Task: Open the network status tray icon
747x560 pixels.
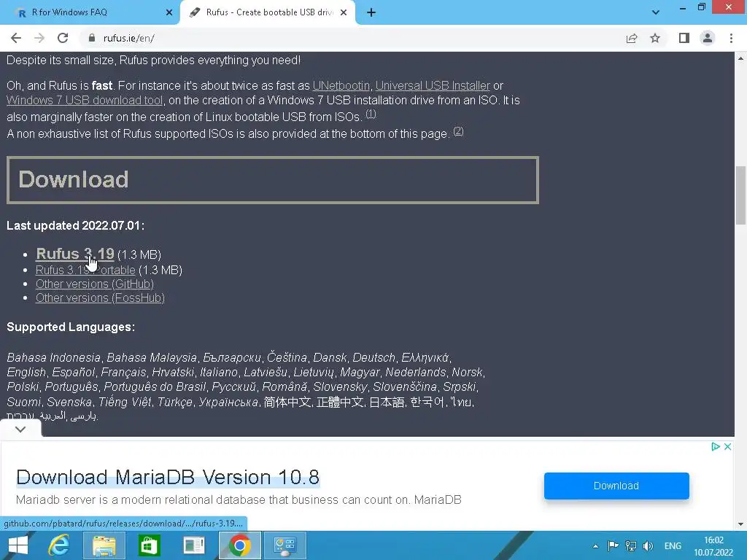Action: (x=630, y=546)
